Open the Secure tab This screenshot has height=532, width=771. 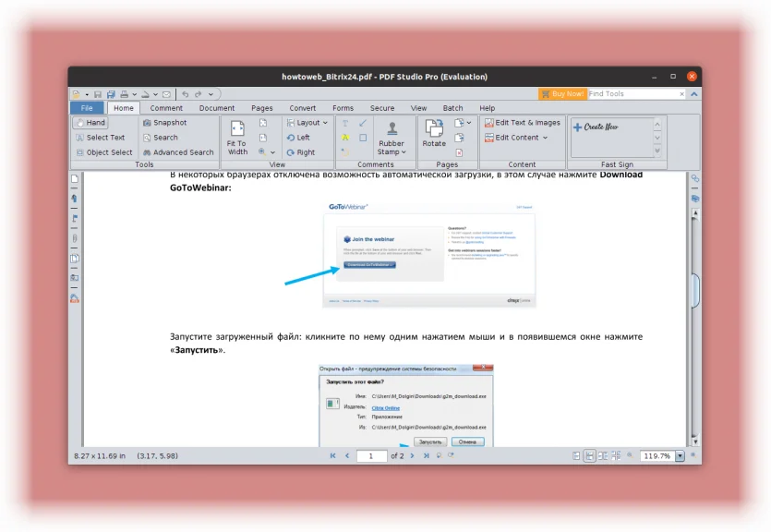[382, 108]
